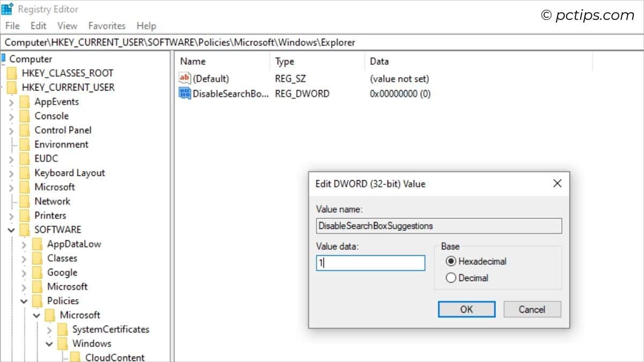
Task: Click the SystemCertificates folder icon
Action: point(62,329)
